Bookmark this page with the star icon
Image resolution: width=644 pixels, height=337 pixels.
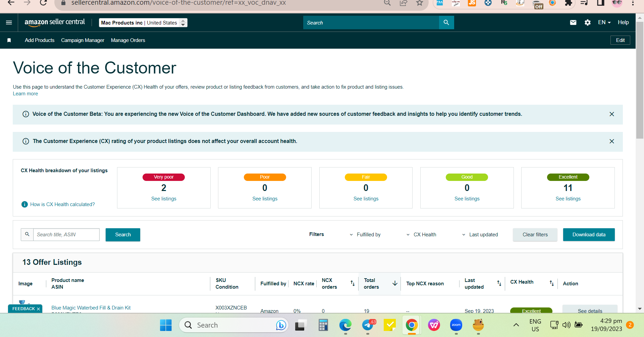click(420, 3)
